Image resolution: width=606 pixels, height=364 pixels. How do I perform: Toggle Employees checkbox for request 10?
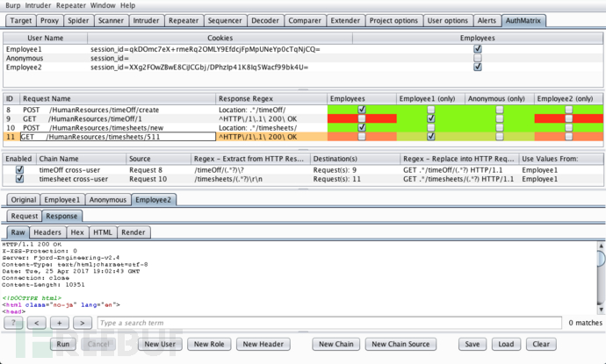coord(362,127)
